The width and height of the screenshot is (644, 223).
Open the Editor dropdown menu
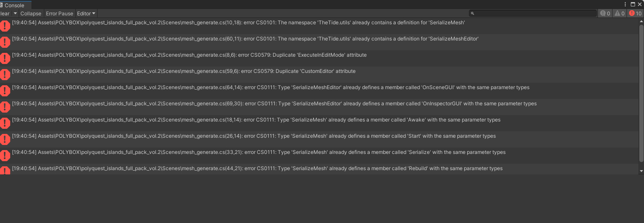tap(86, 14)
